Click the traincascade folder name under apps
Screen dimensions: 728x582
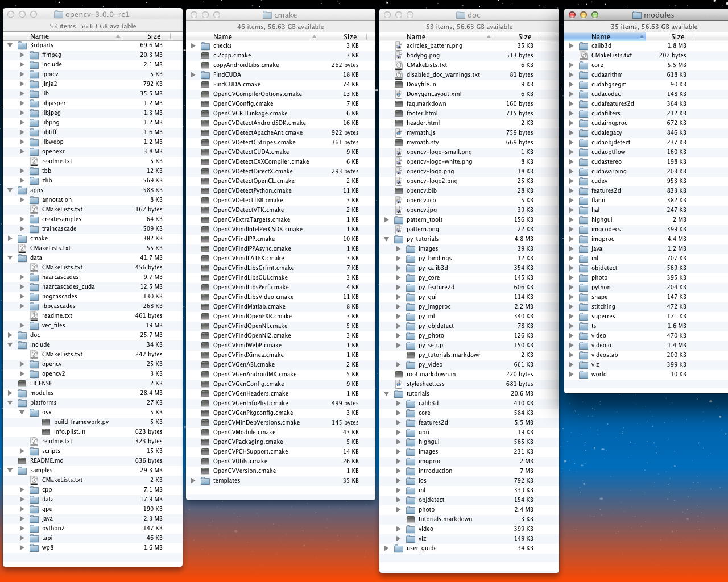[x=59, y=229]
